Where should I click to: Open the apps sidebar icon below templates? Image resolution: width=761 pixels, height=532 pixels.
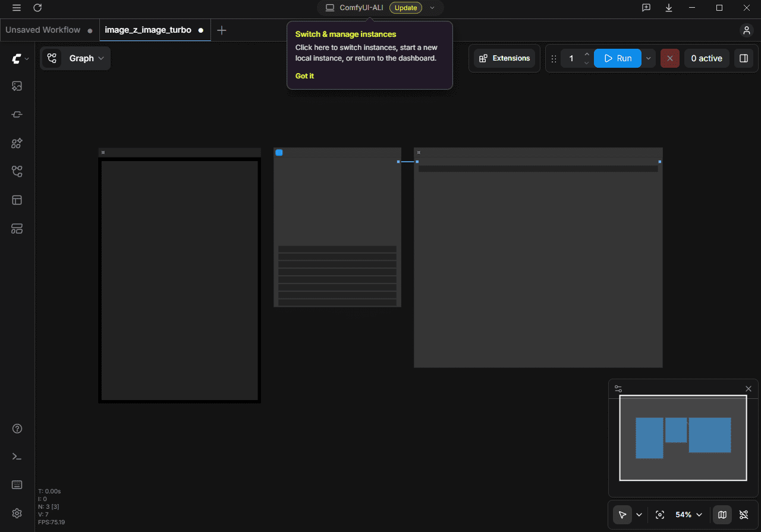click(17, 229)
